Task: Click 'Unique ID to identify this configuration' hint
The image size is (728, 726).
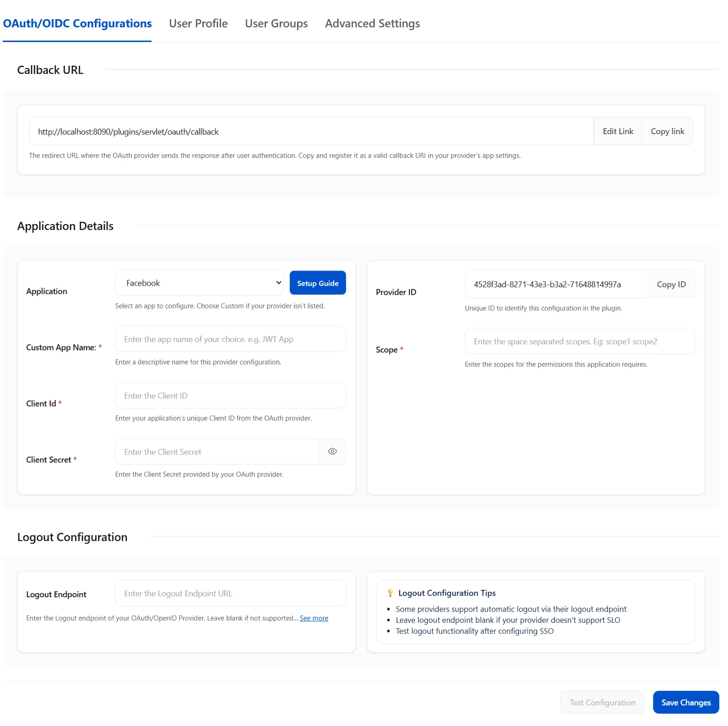Action: pyautogui.click(x=543, y=308)
